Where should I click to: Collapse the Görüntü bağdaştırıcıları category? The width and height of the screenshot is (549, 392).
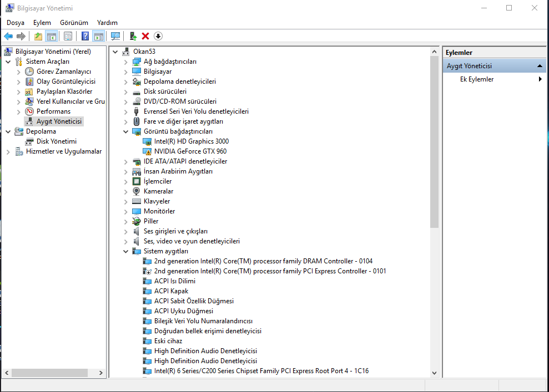[125, 131]
